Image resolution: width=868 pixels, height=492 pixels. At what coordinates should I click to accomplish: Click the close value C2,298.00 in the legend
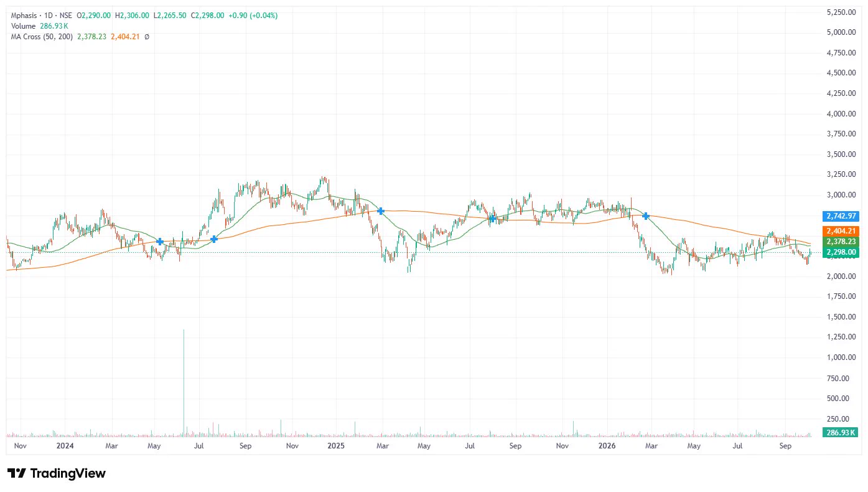pyautogui.click(x=208, y=15)
